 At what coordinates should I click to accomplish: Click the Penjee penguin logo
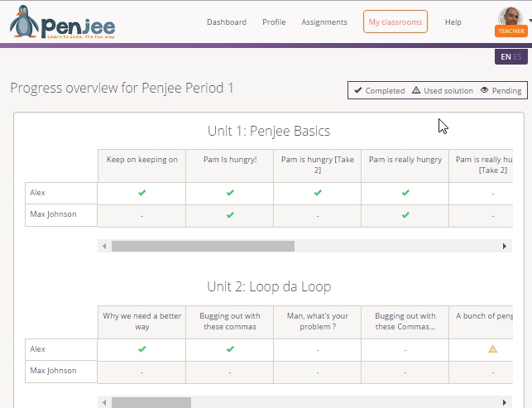(63, 22)
